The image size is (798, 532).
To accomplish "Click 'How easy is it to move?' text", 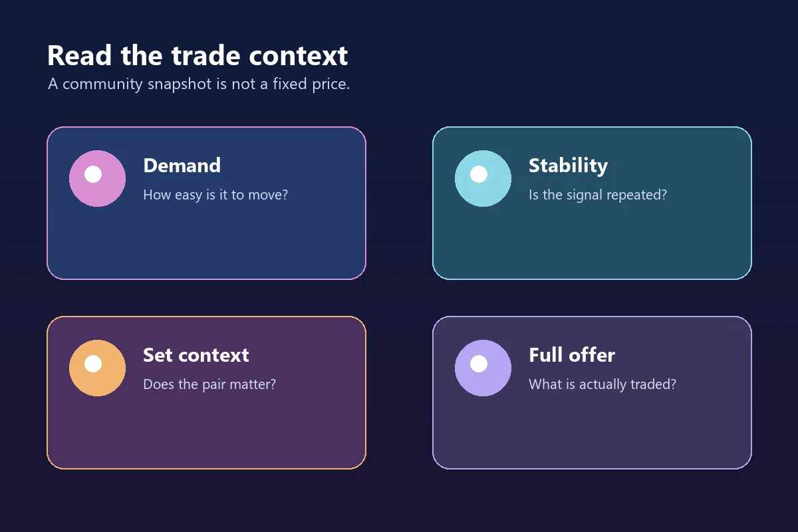I will [x=215, y=195].
